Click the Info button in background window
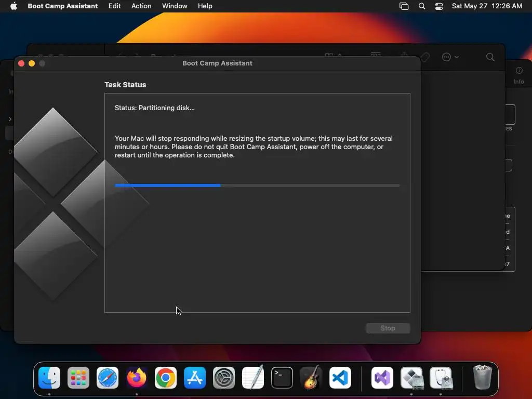This screenshot has height=399, width=532. pos(519,75)
